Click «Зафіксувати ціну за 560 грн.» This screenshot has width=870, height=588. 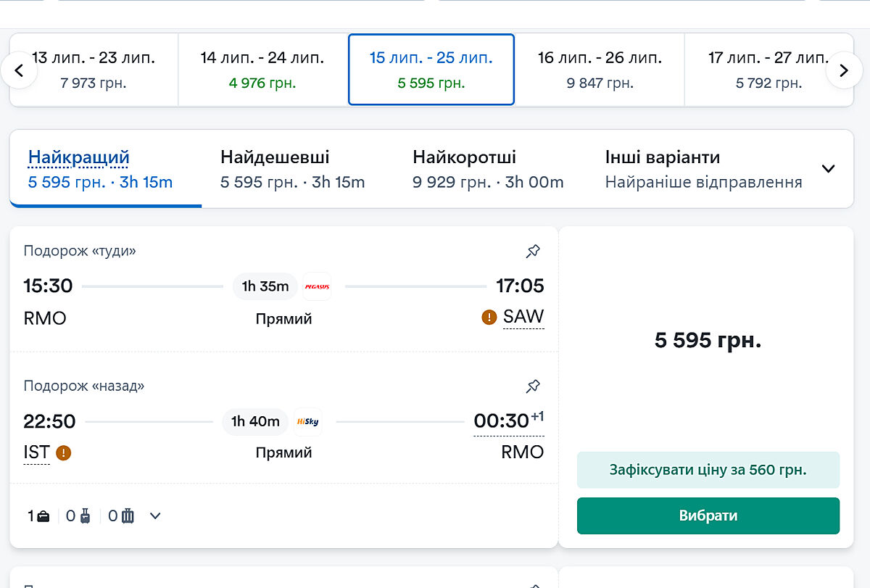pos(708,470)
